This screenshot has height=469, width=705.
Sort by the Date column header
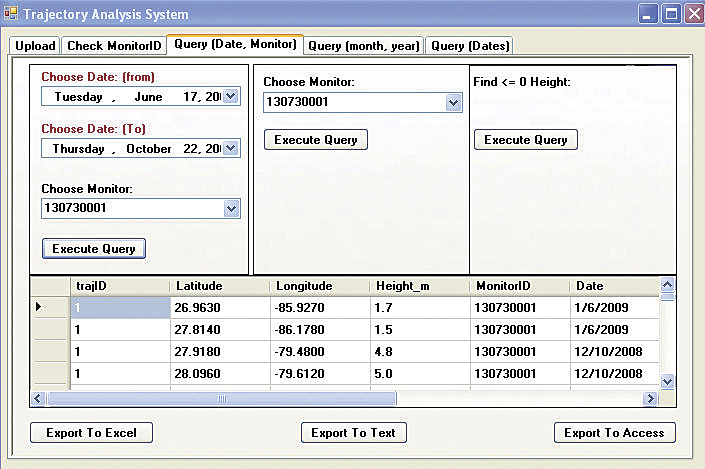(615, 286)
